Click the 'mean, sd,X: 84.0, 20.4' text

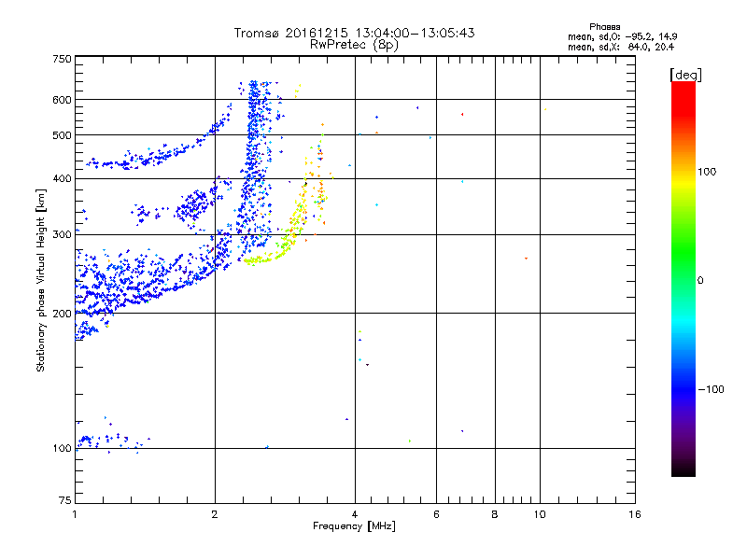[x=621, y=47]
